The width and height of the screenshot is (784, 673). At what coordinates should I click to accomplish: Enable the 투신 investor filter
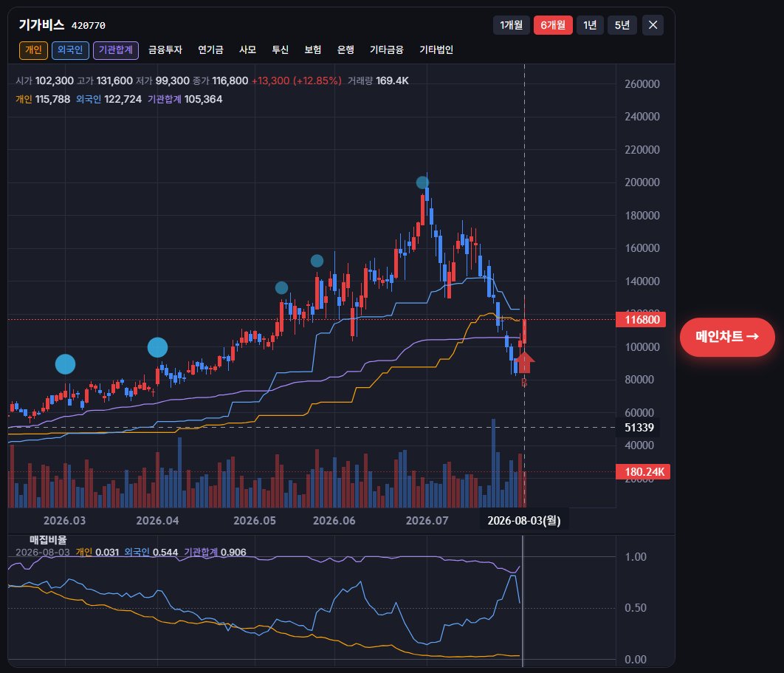[x=280, y=50]
